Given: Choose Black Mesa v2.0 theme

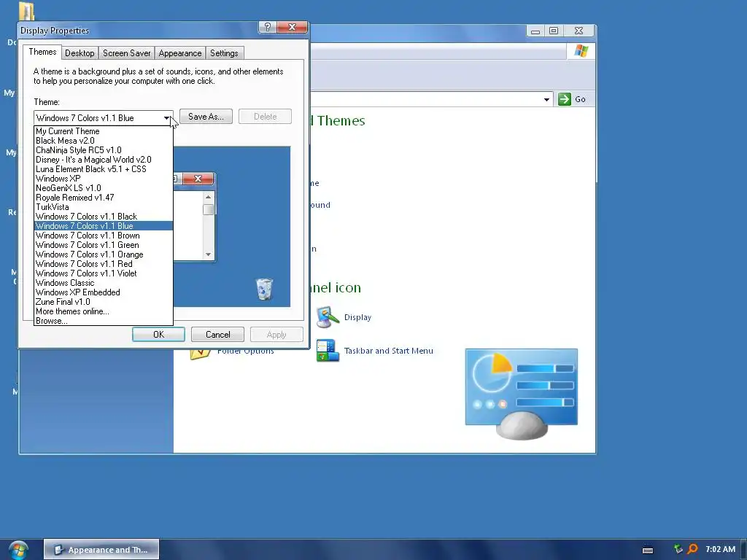Looking at the screenshot, I should [x=104, y=141].
